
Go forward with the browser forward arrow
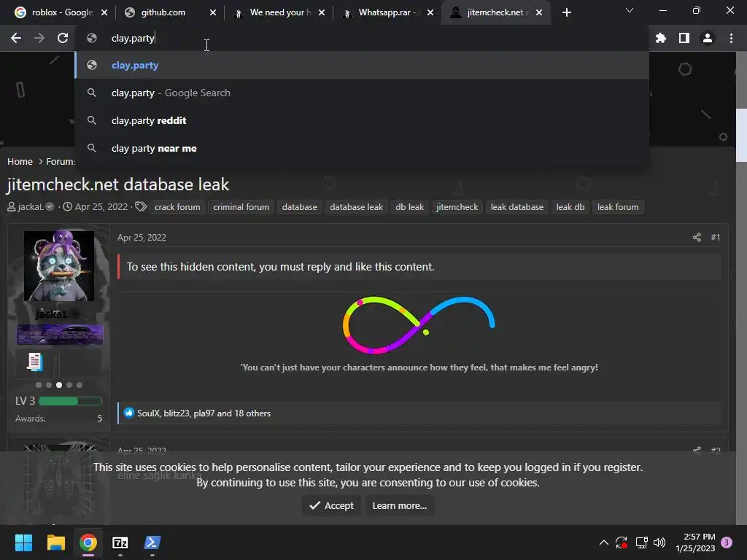click(x=39, y=38)
